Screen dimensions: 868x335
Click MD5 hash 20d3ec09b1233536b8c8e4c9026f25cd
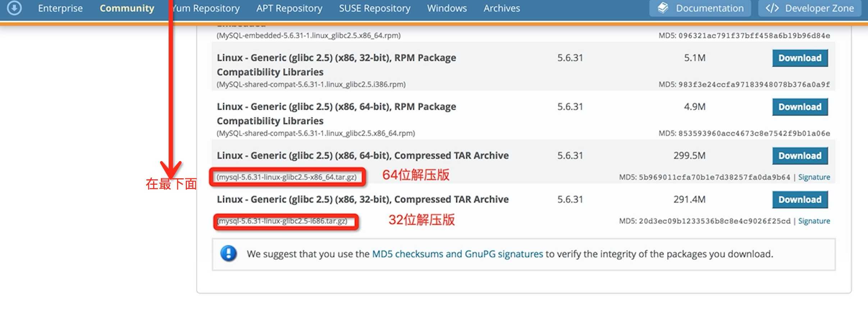pyautogui.click(x=714, y=221)
